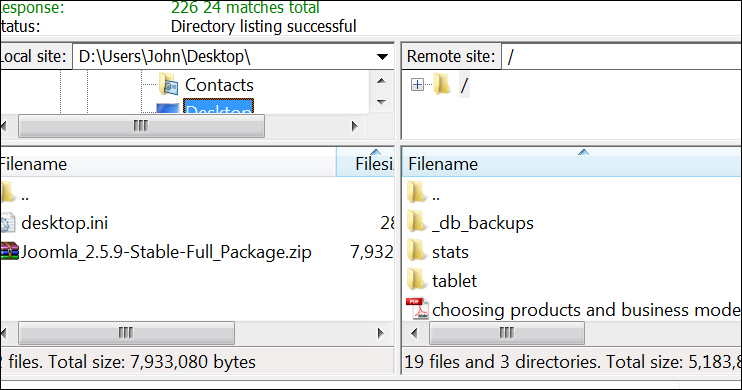Open the stats folder on remote site
The width and height of the screenshot is (742, 390).
[450, 252]
